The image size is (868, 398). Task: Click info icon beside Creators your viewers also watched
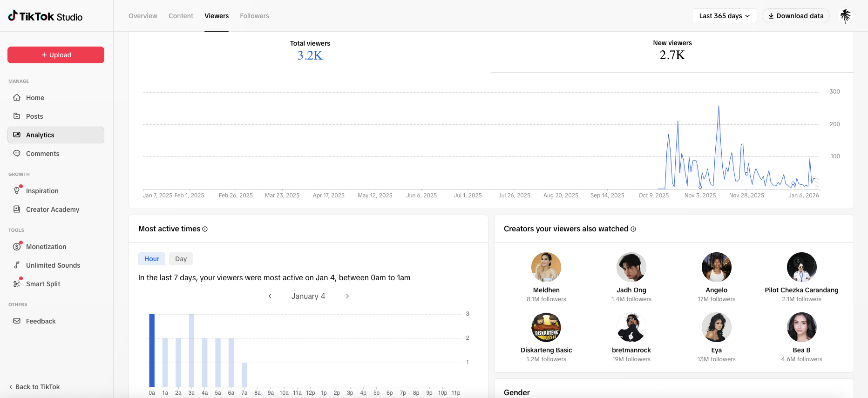633,229
